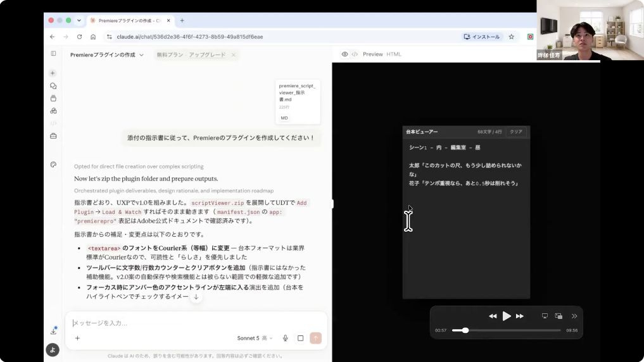Switch artifact to preview eye view
This screenshot has height=362, width=644.
point(344,54)
